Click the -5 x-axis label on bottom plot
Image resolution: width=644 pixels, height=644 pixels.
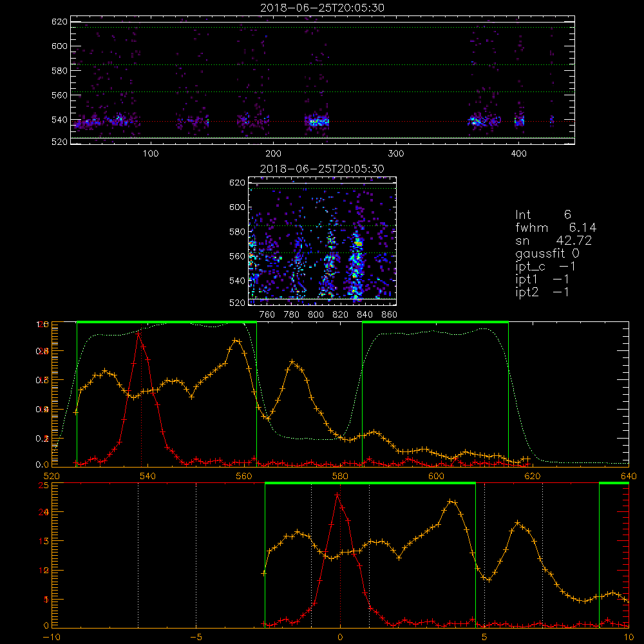pyautogui.click(x=196, y=637)
